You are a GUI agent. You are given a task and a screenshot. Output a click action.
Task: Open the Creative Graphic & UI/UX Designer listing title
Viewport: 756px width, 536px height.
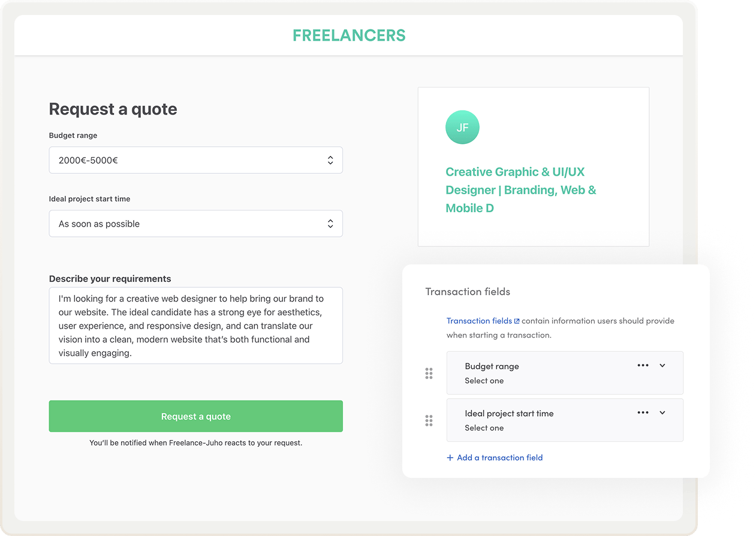pos(520,190)
